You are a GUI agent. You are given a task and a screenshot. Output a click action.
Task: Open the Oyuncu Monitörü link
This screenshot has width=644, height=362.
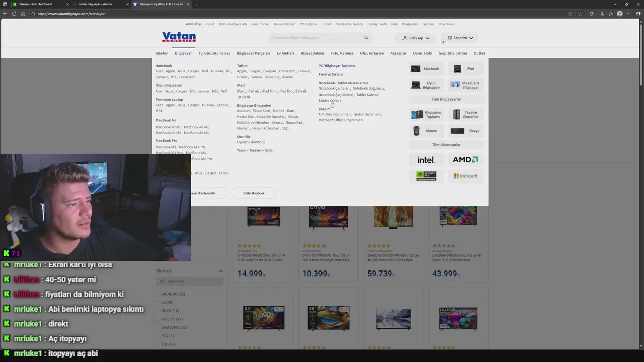251,142
